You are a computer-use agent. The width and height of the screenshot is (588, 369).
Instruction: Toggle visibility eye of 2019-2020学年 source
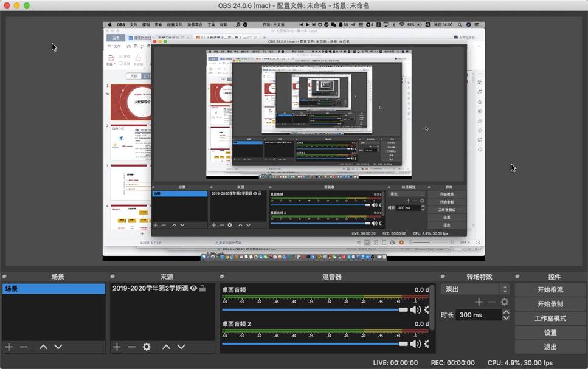point(193,289)
